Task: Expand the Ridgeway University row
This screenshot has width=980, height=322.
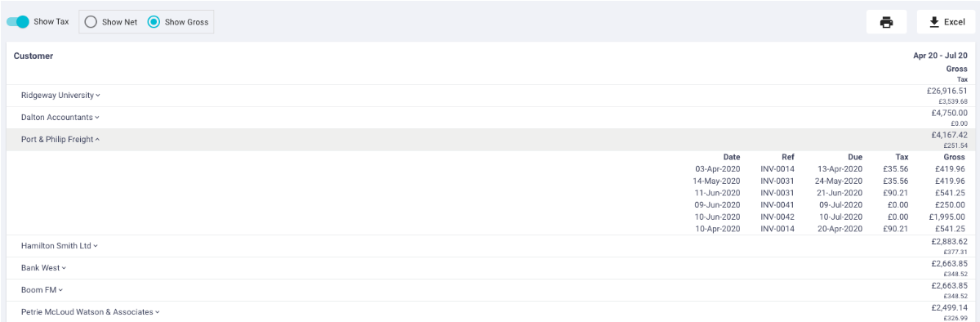Action: pos(60,96)
